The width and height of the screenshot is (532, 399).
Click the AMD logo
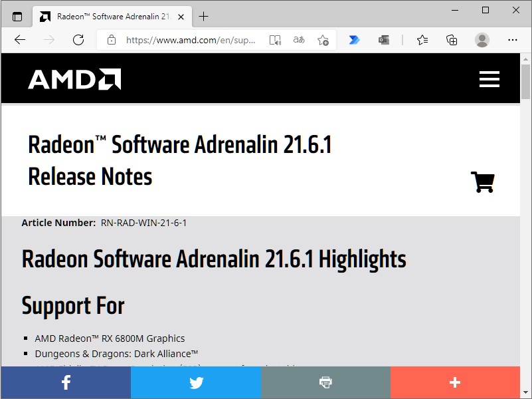coord(73,78)
